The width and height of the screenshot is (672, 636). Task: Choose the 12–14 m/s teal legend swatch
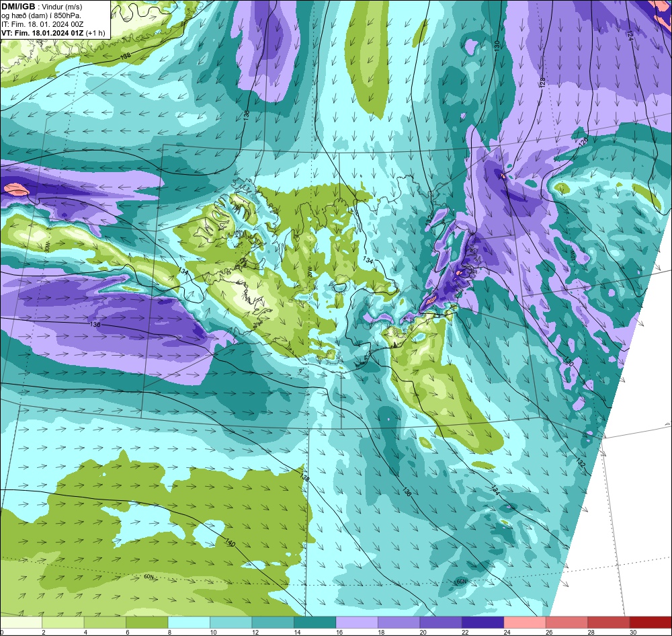[273, 623]
